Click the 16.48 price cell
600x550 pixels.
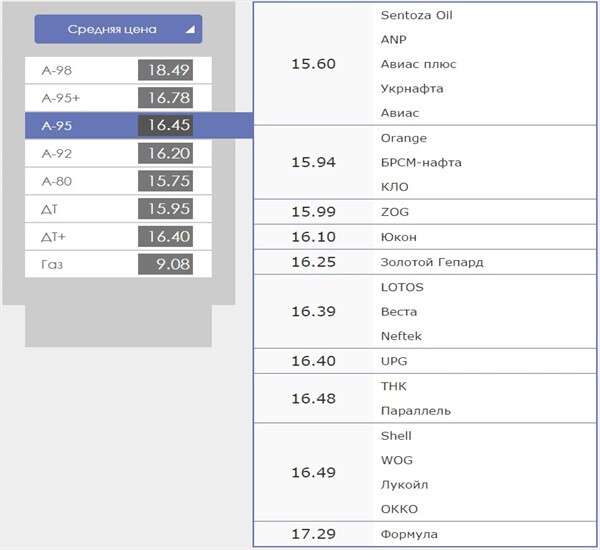point(313,399)
